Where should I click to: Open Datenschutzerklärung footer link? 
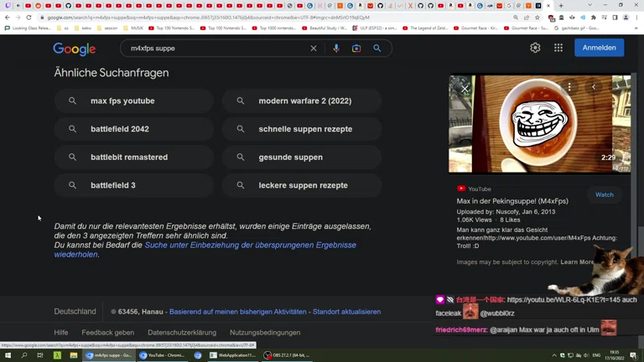[x=182, y=333]
